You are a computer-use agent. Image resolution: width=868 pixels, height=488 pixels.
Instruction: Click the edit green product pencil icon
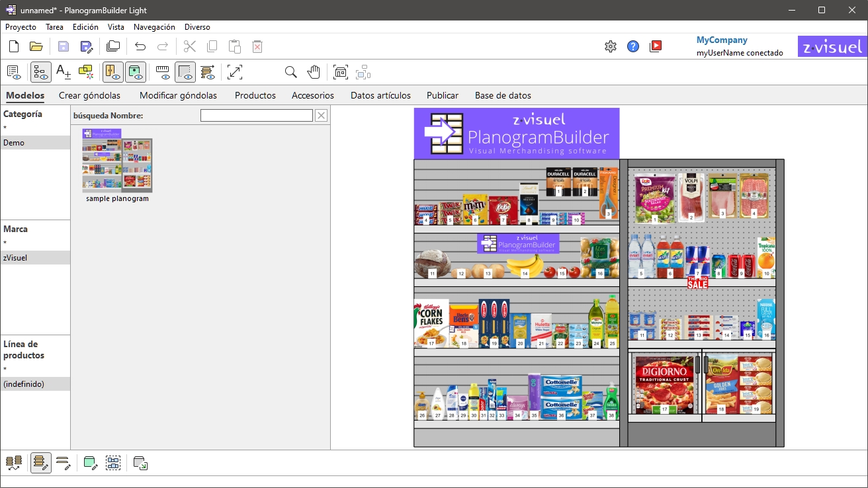pyautogui.click(x=91, y=463)
